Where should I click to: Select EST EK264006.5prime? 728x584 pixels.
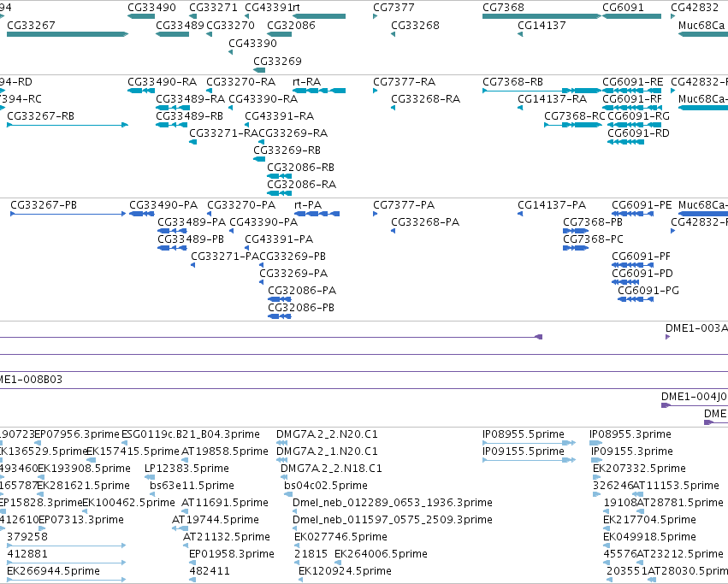coord(382,554)
